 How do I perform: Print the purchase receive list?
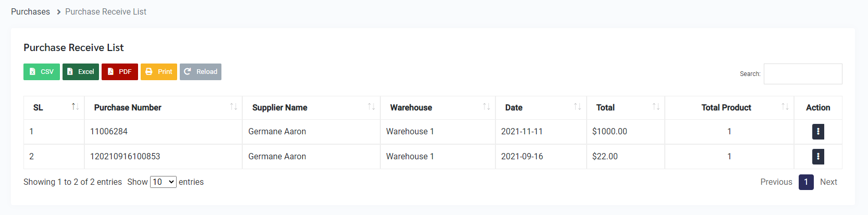click(159, 72)
